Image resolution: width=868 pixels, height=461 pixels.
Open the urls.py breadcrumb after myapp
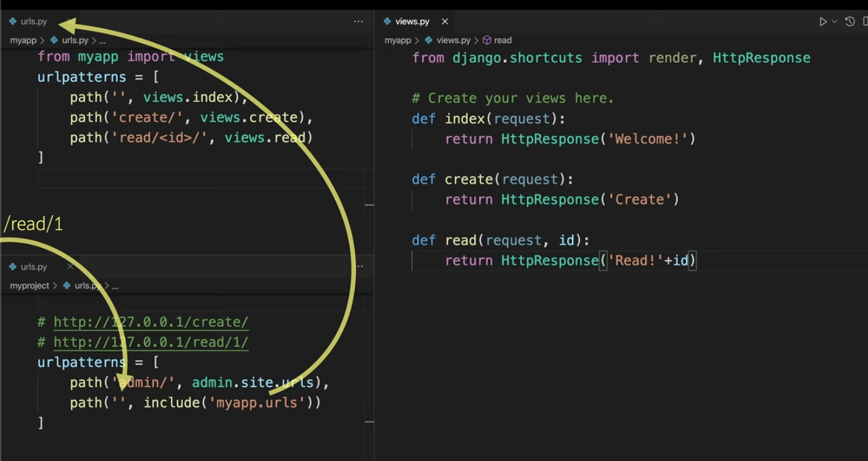[x=70, y=40]
